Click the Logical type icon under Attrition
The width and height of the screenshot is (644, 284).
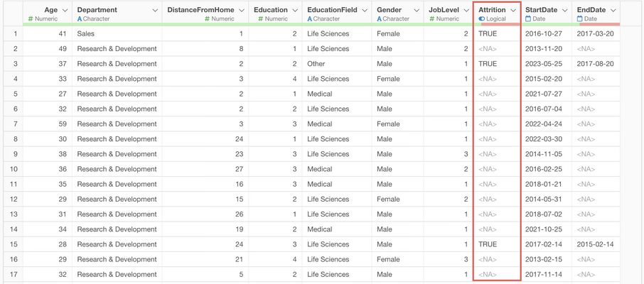point(481,19)
